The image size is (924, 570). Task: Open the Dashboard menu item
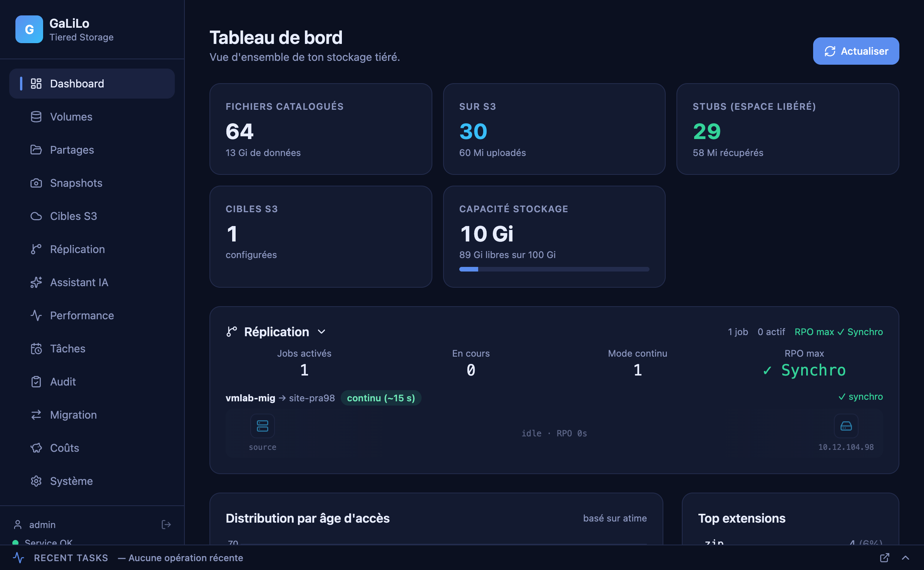click(x=92, y=84)
